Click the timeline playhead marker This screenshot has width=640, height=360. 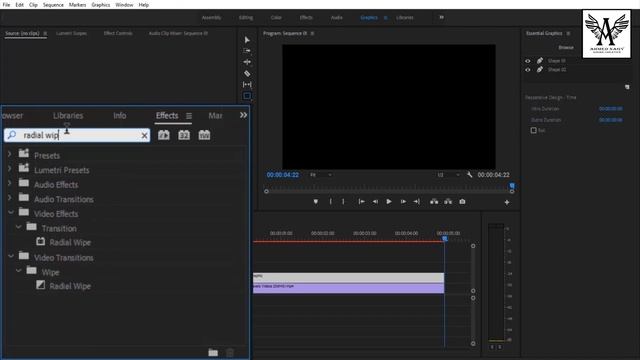(445, 238)
